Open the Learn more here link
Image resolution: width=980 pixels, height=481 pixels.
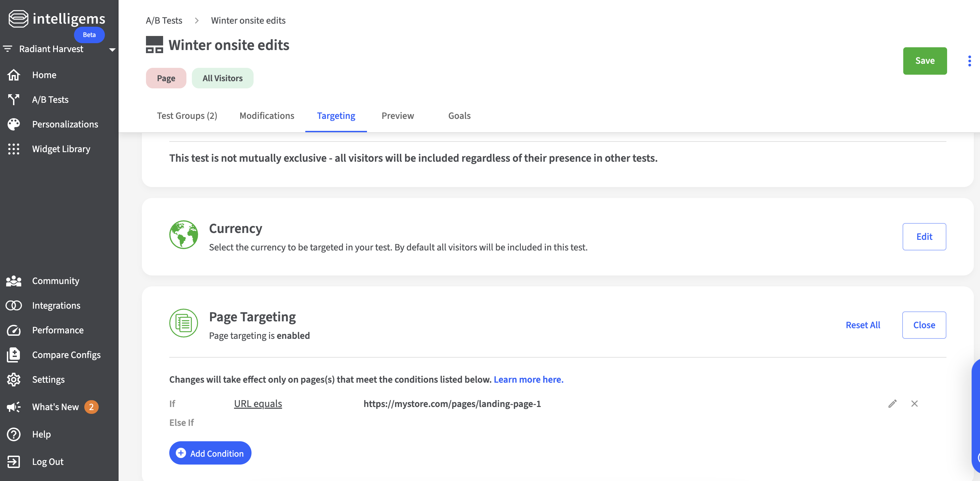[528, 380]
